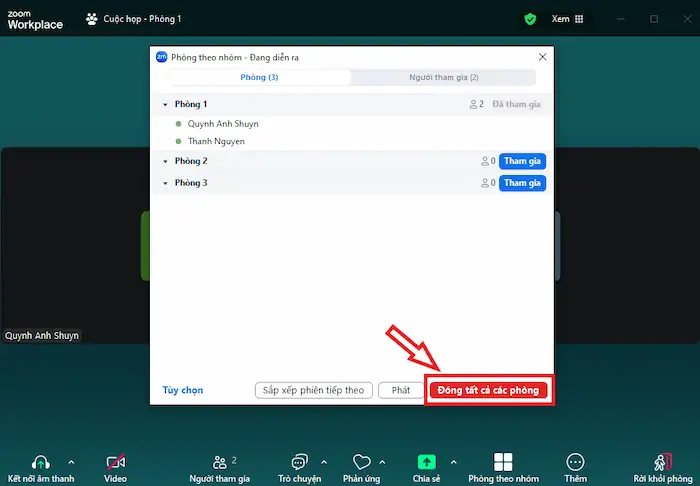Click the Tùy chọn options link

183,390
